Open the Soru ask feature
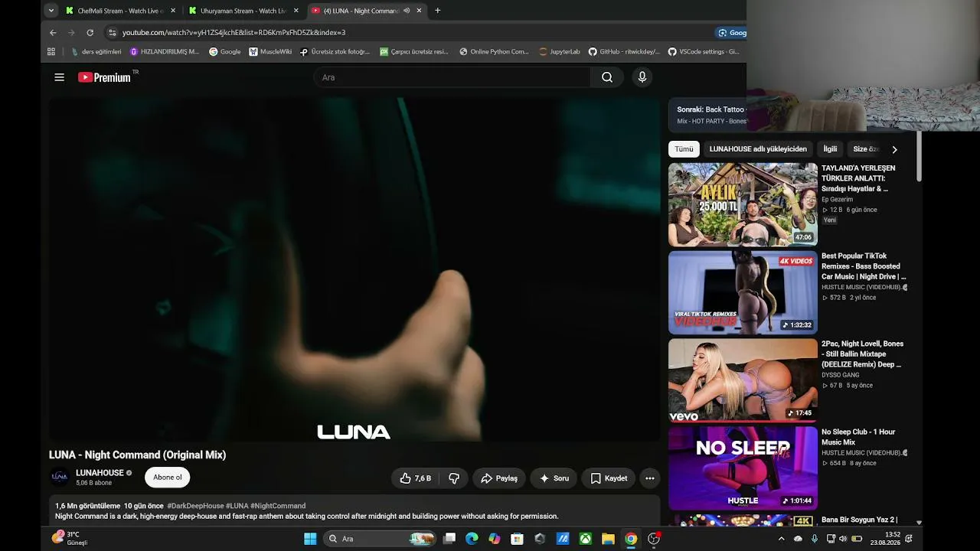 (x=554, y=478)
